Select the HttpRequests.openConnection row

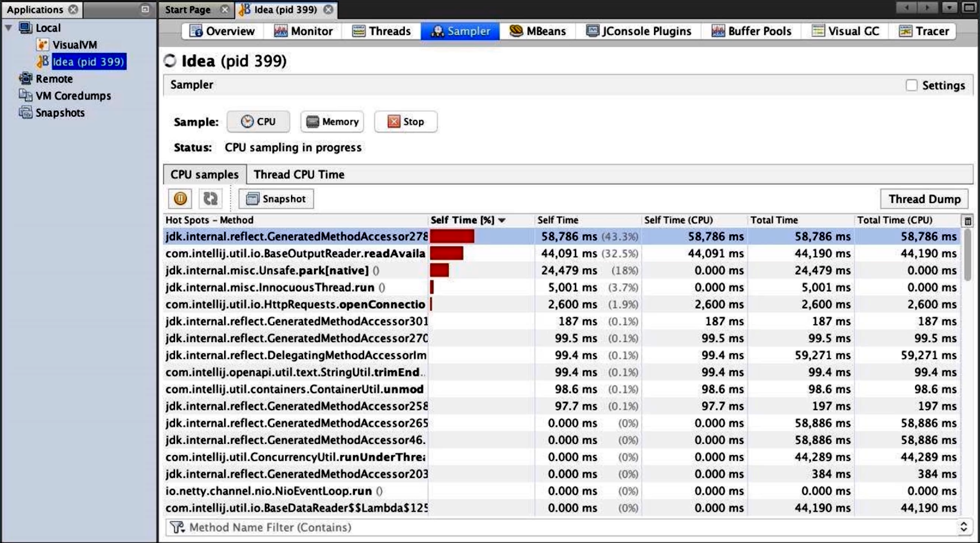(x=562, y=304)
